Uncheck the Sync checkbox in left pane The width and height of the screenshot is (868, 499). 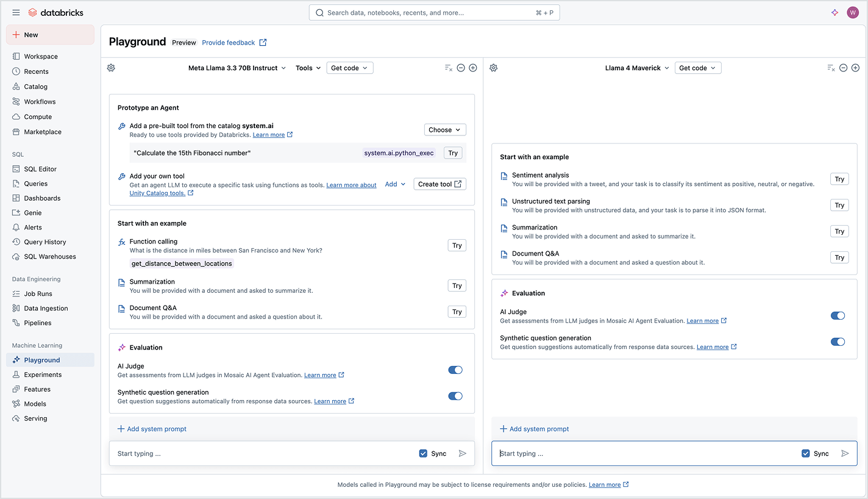423,453
